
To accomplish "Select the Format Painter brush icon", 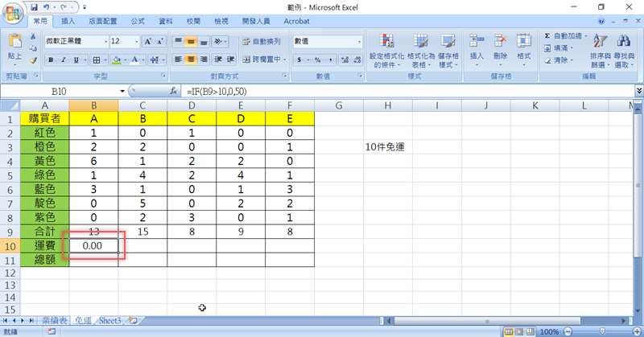I will point(33,60).
